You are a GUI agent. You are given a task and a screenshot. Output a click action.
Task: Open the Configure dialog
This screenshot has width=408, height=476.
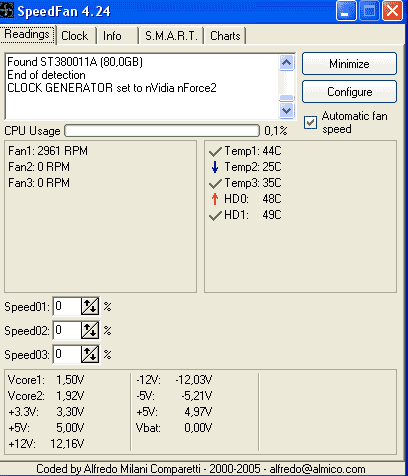349,92
